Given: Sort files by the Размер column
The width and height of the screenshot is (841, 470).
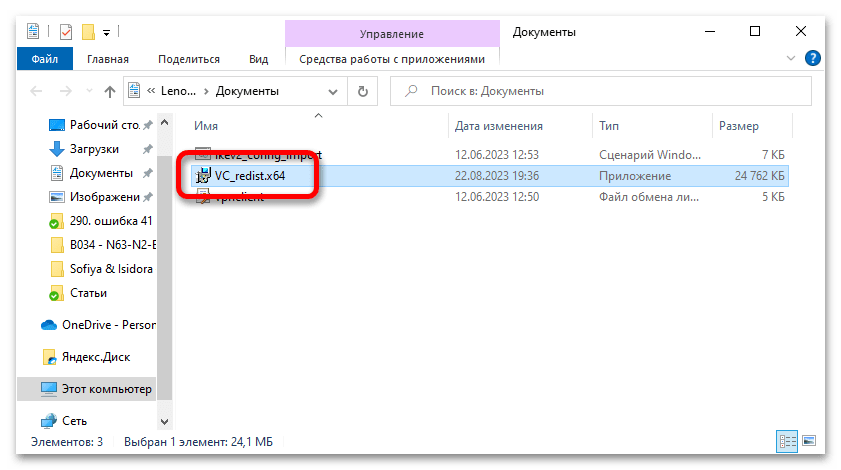Looking at the screenshot, I should [x=739, y=126].
